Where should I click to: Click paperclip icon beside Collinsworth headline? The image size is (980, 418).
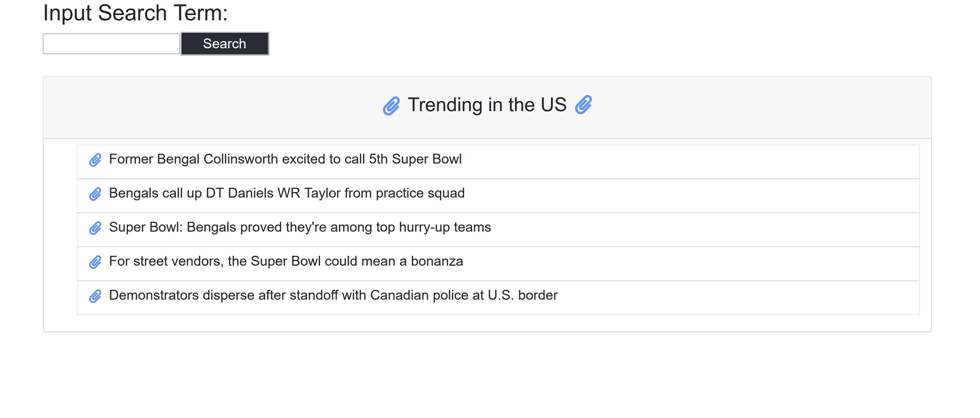[x=95, y=160]
